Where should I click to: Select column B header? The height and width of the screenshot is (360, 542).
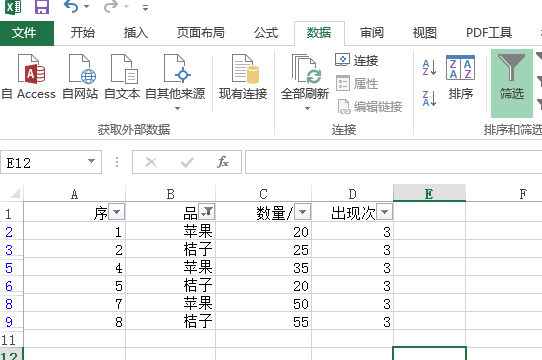click(x=170, y=194)
